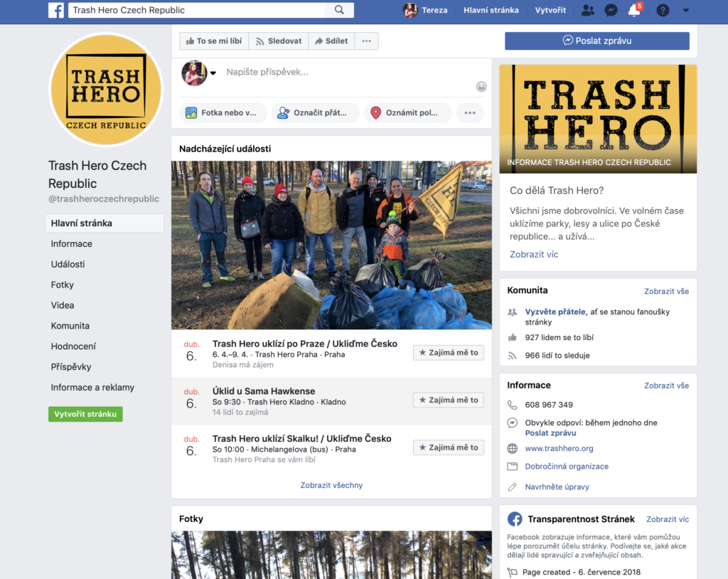This screenshot has height=579, width=728.
Task: Open more post options three-dots button
Action: [x=470, y=112]
